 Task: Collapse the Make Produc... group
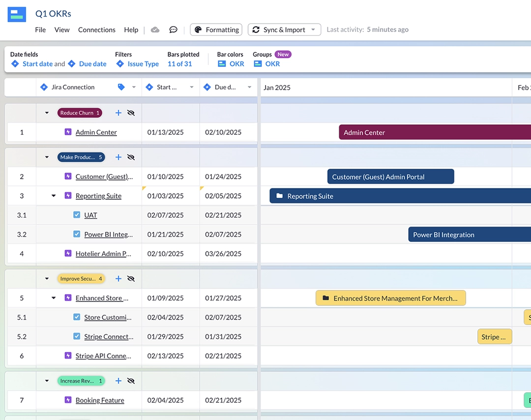[x=47, y=157]
